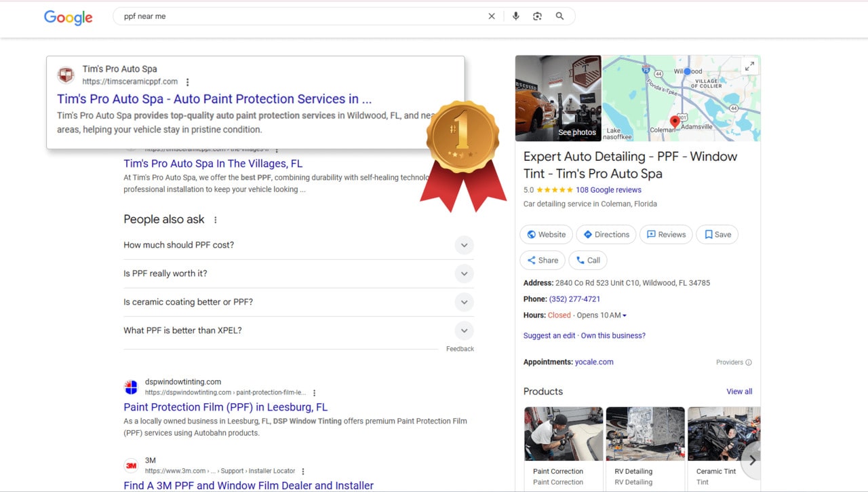Screen dimensions: 868x492
Task: Click the Directions button
Action: coord(606,235)
